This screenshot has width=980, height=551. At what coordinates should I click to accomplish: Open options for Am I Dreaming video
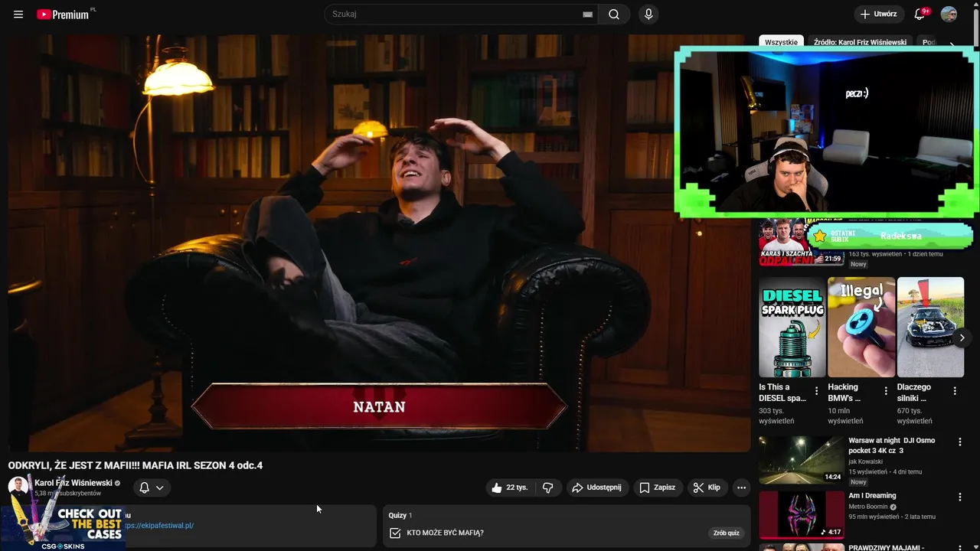pos(960,497)
